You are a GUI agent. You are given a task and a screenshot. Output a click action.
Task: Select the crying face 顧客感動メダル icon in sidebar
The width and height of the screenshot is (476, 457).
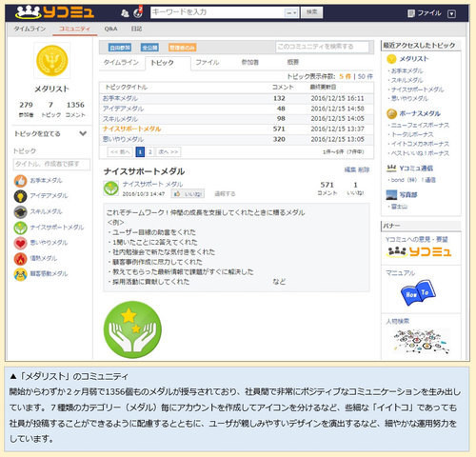[20, 274]
